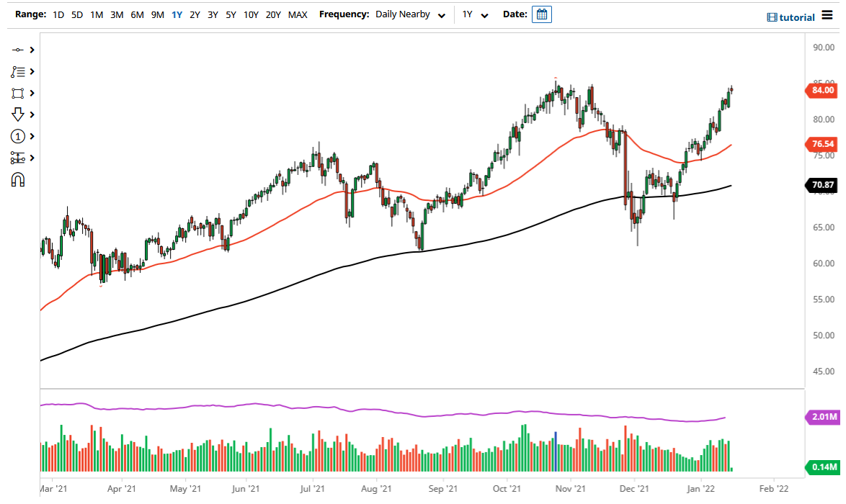Select the 1M range tab
This screenshot has height=504, width=846.
(x=97, y=14)
